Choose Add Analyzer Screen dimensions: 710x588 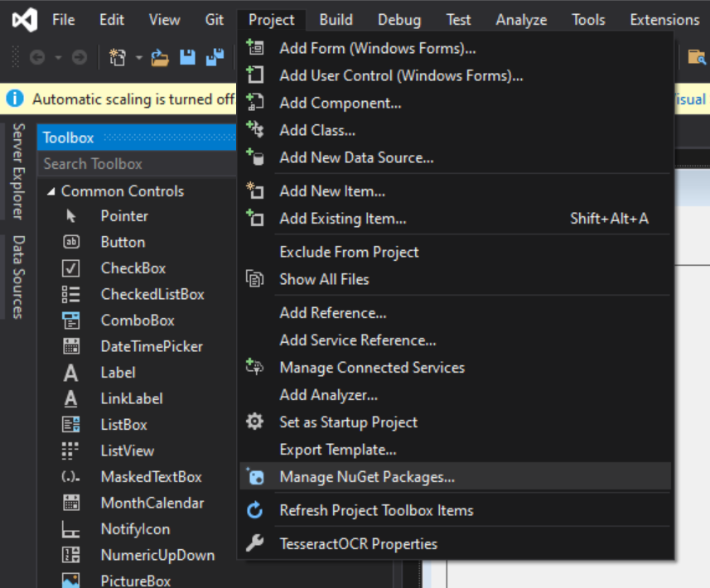[x=455, y=395]
